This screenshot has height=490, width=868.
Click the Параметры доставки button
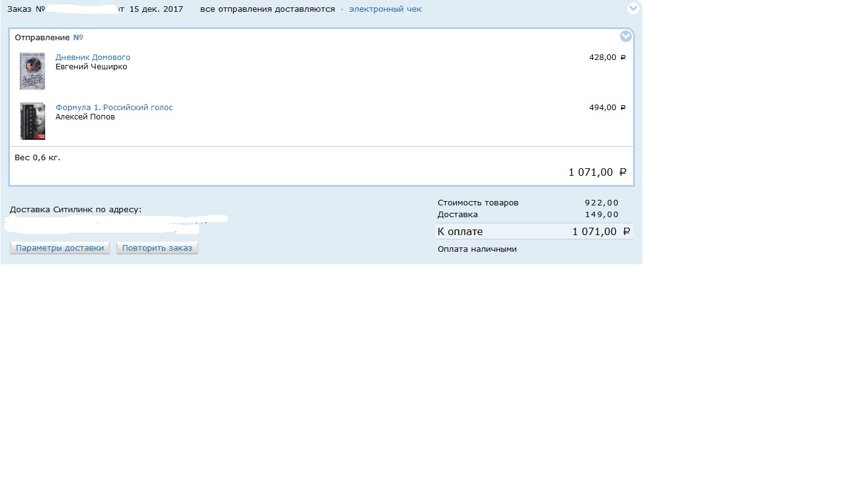click(x=60, y=248)
